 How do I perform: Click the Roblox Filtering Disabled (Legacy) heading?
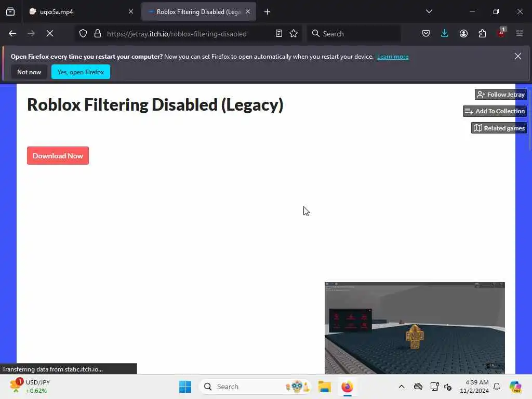click(155, 105)
